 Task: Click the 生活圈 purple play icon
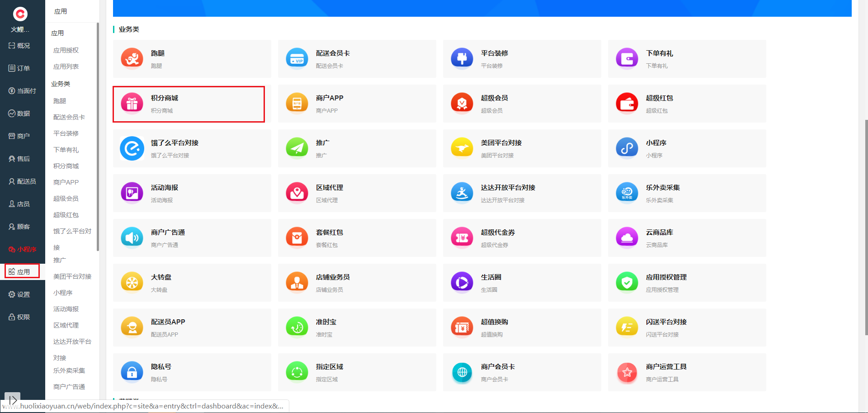click(x=462, y=283)
